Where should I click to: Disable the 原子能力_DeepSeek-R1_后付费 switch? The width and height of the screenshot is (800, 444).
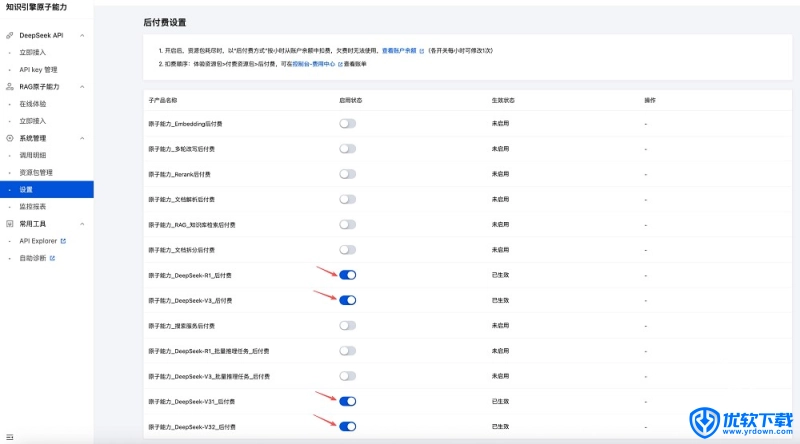click(x=347, y=275)
